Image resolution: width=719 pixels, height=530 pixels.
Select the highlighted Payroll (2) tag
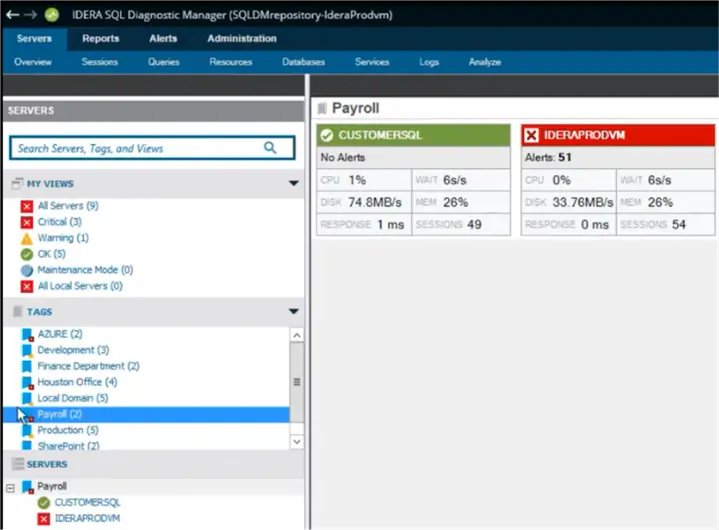[x=146, y=414]
